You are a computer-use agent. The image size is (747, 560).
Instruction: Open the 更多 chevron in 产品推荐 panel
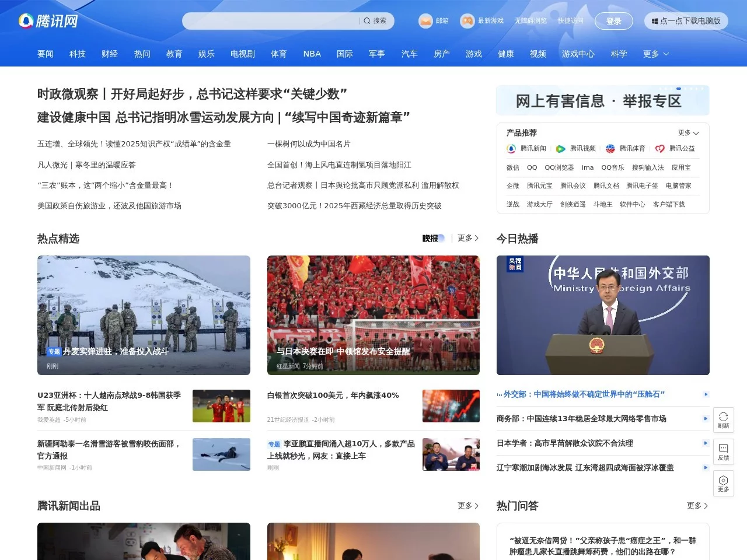(688, 132)
